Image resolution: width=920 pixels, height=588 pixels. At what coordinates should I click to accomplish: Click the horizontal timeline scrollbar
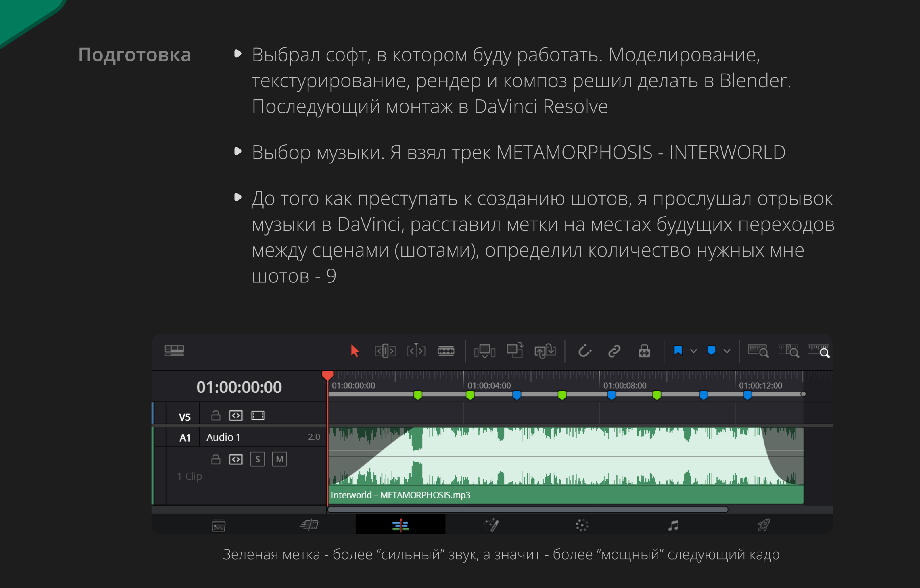click(x=527, y=509)
